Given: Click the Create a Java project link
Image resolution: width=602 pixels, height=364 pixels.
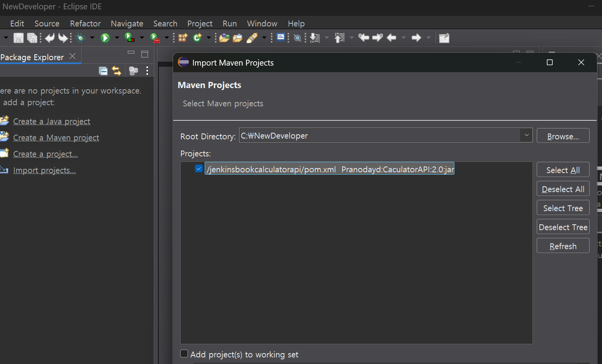Looking at the screenshot, I should tap(52, 121).
